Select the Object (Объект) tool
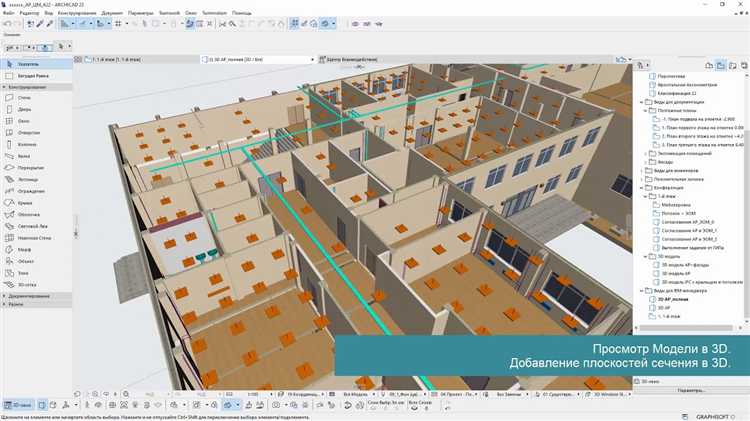The height and width of the screenshot is (421, 750). pyautogui.click(x=36, y=261)
